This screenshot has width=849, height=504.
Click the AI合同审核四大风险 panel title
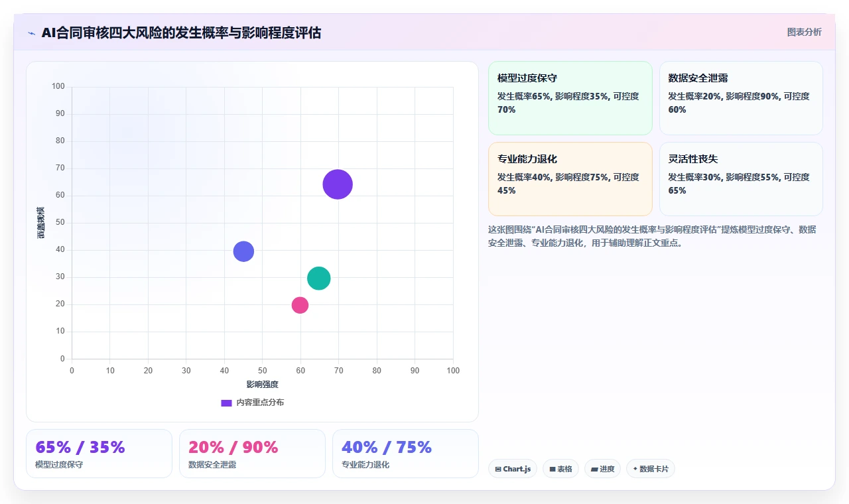tap(181, 32)
